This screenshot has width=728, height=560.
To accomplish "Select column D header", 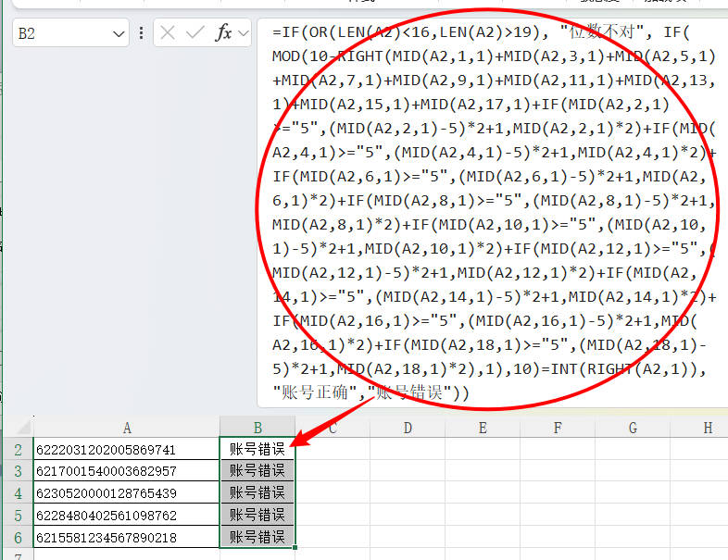I will point(408,427).
